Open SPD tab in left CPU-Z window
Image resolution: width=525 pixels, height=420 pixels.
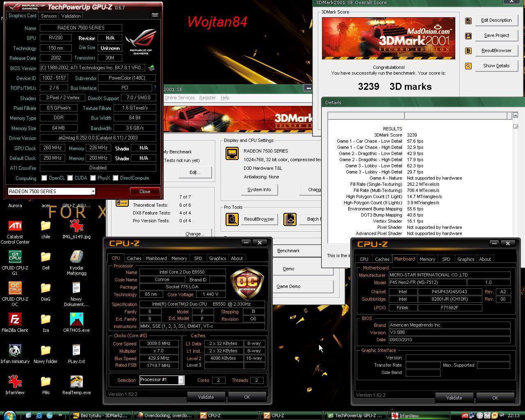pyautogui.click(x=198, y=258)
